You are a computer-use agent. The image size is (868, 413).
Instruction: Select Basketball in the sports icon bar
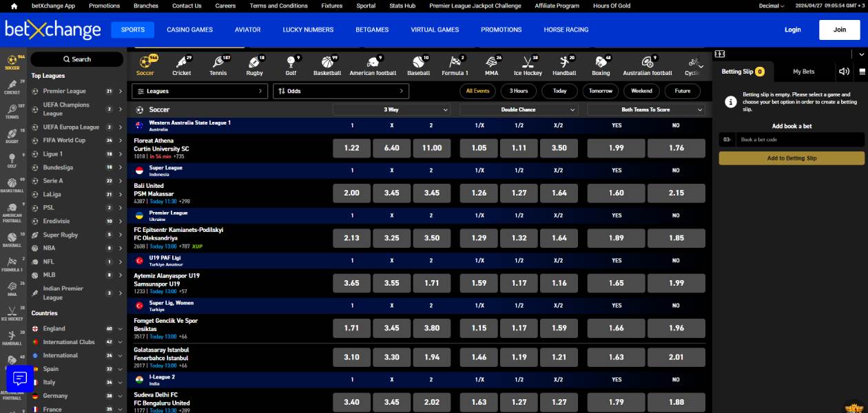pos(327,66)
